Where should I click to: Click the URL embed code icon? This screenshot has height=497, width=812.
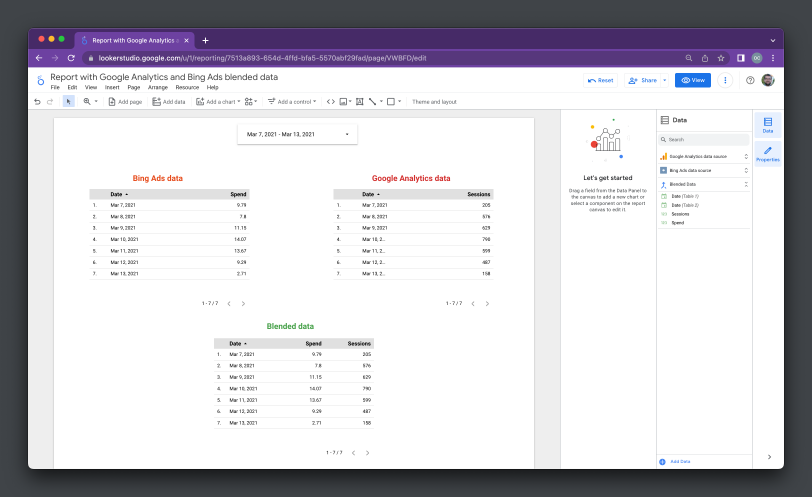[330, 102]
